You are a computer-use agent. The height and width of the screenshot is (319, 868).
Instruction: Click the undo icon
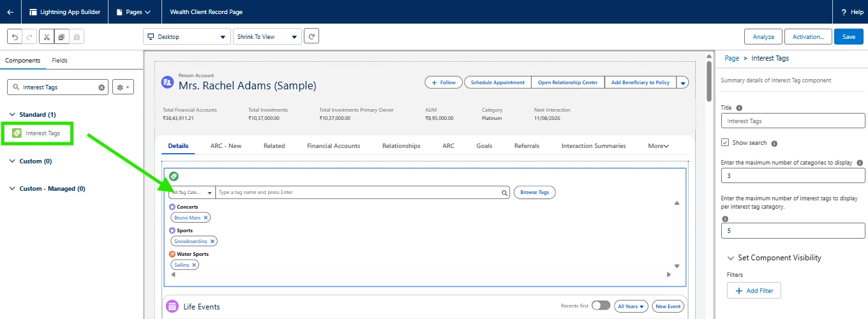[15, 37]
